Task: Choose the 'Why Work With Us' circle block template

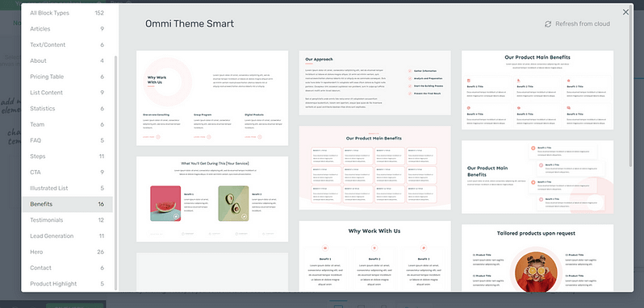Action: pyautogui.click(x=212, y=98)
